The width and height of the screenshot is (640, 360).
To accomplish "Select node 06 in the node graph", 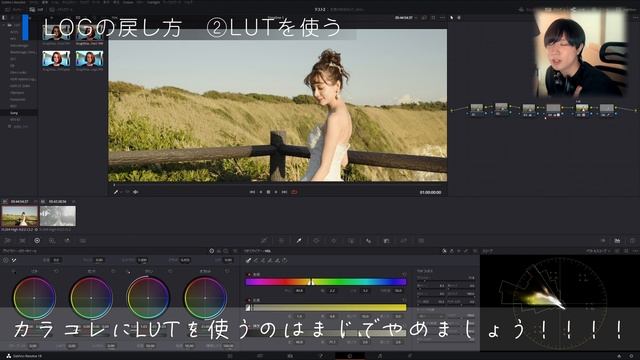I will [607, 109].
